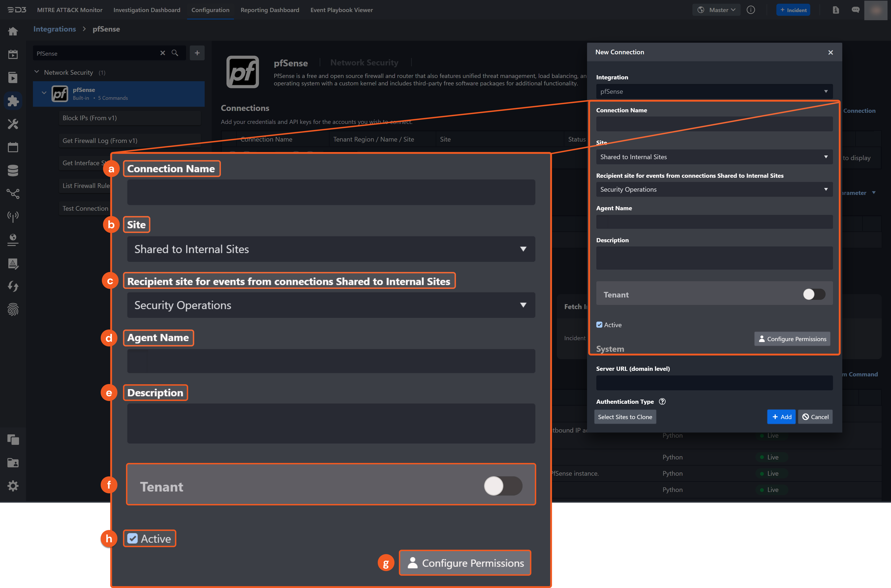
Task: Click the home icon in sidebar
Action: 13,32
